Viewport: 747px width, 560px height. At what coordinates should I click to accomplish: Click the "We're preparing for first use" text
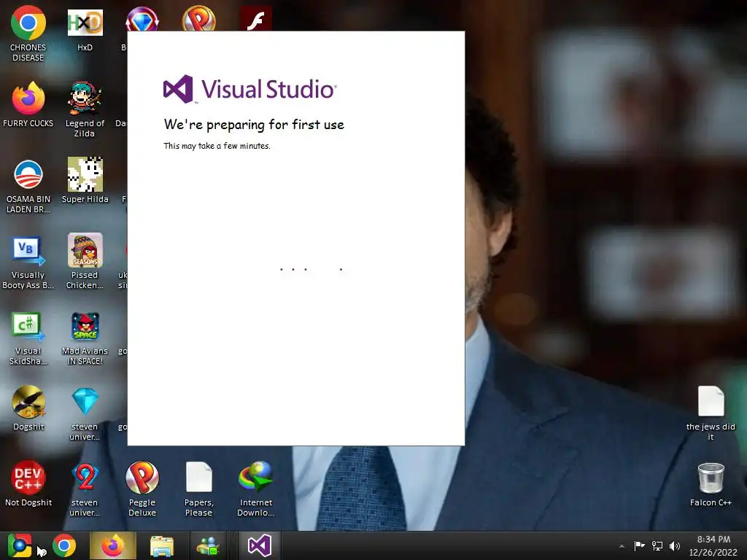pyautogui.click(x=254, y=125)
